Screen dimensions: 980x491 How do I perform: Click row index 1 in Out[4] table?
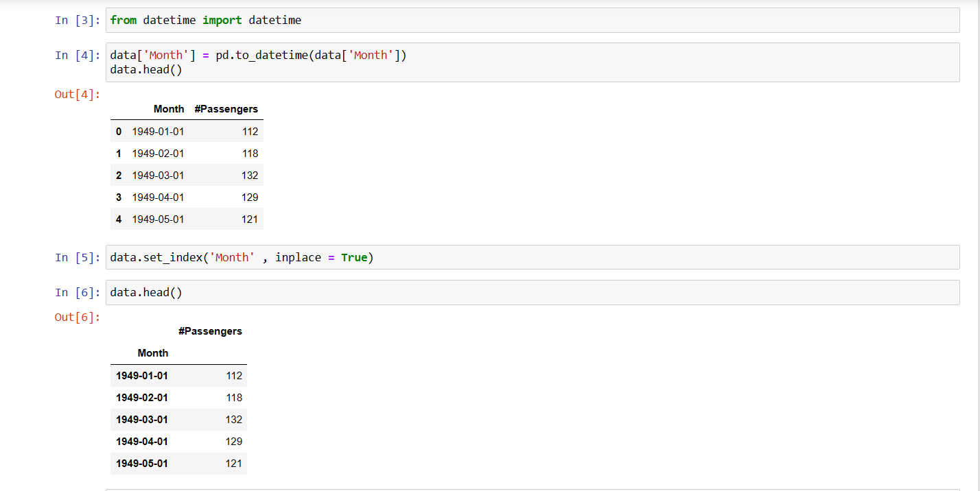119,154
